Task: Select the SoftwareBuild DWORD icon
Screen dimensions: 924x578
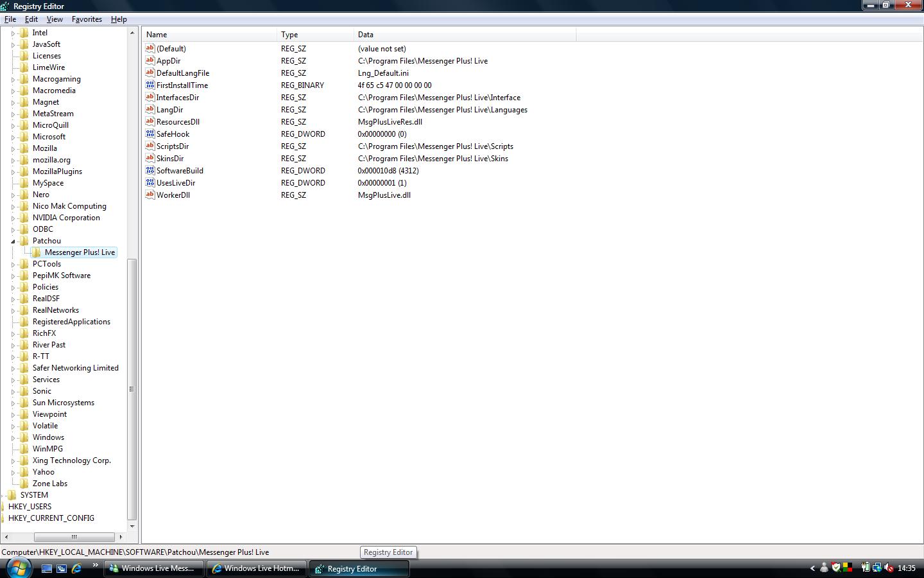Action: [x=150, y=171]
